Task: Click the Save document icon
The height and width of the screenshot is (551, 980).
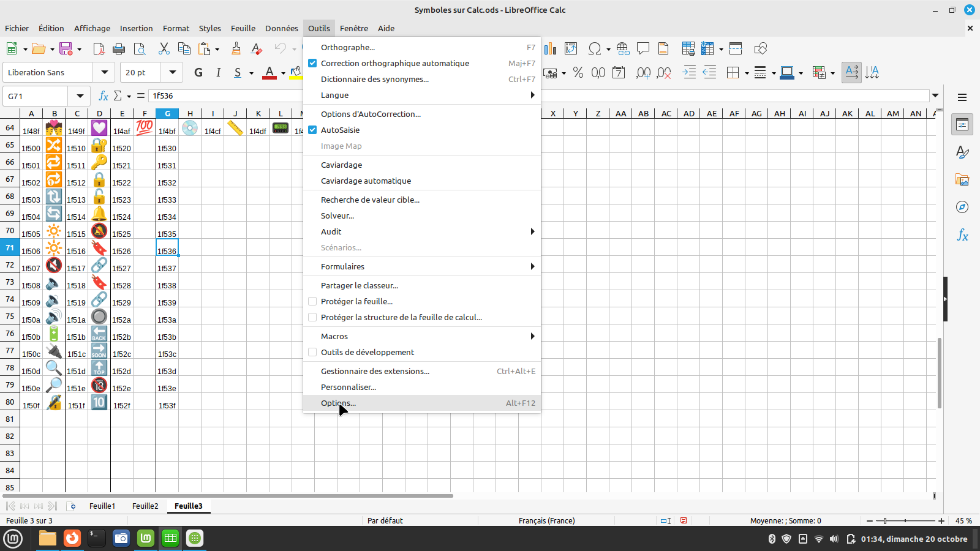Action: tap(66, 48)
